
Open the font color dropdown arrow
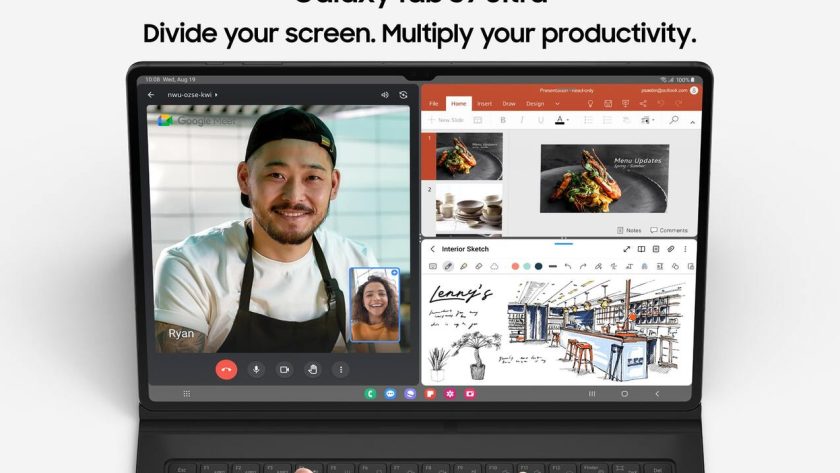pos(568,121)
